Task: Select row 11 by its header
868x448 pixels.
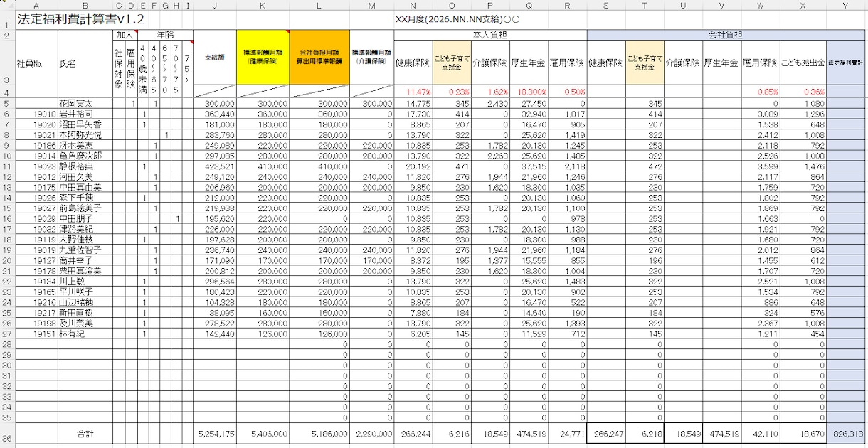Action: point(6,166)
